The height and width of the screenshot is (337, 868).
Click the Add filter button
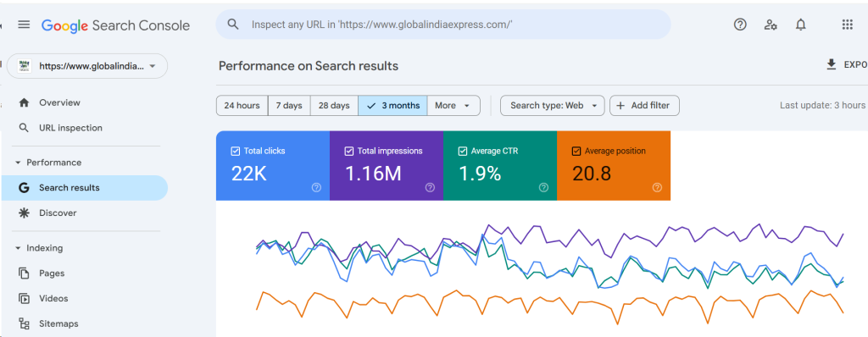pyautogui.click(x=644, y=105)
